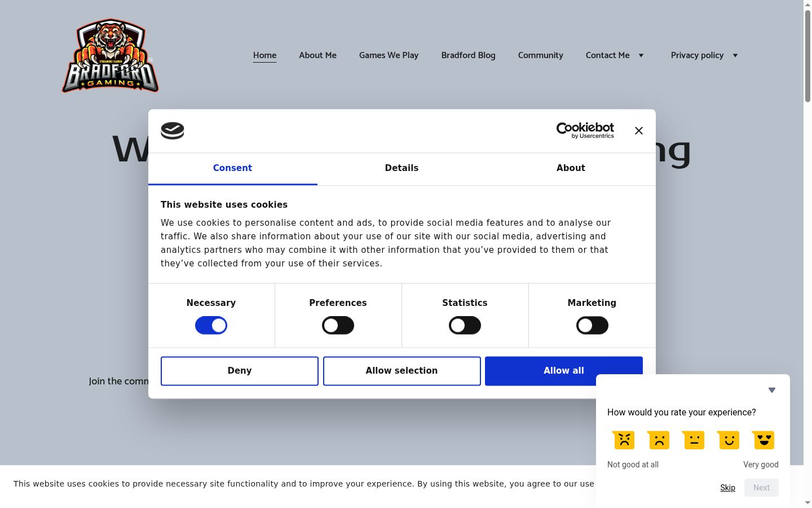
Task: Rate experience with the smiling face
Action: [729, 440]
